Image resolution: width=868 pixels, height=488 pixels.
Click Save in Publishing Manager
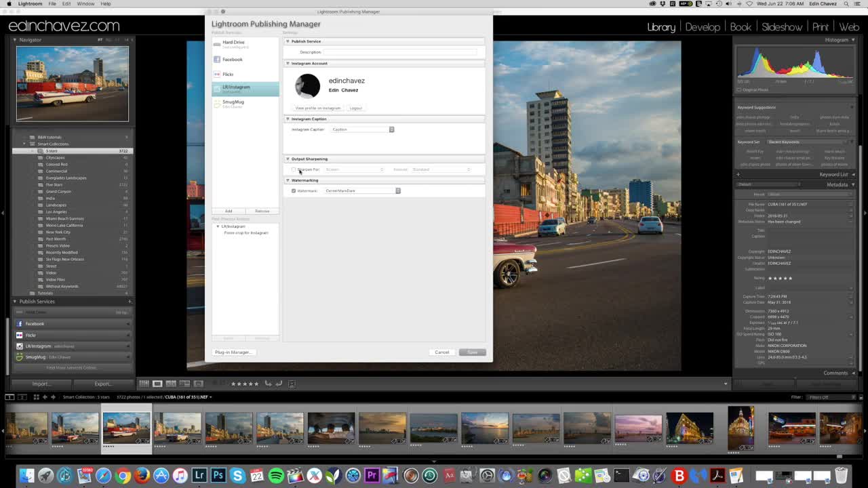(x=472, y=352)
